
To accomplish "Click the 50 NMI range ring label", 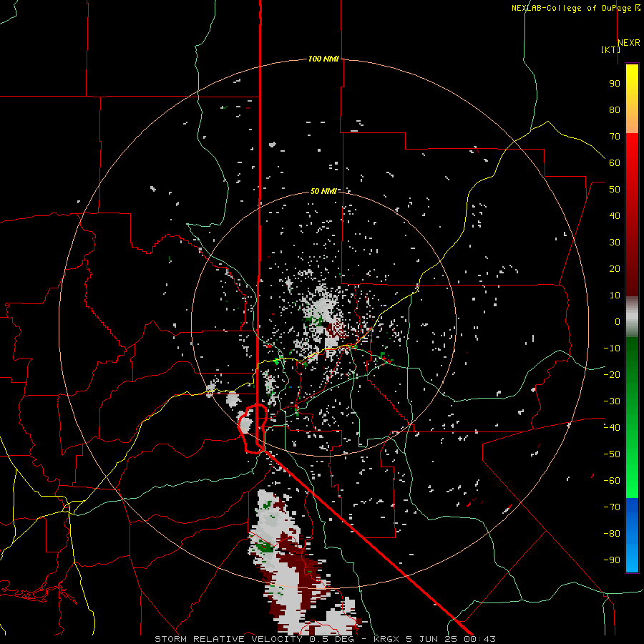I will click(323, 191).
